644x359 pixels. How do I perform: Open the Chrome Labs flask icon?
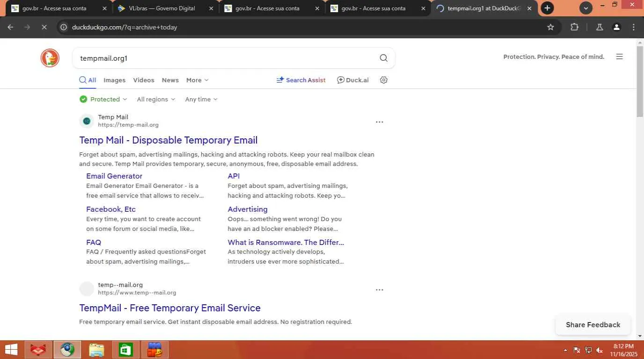click(x=600, y=27)
